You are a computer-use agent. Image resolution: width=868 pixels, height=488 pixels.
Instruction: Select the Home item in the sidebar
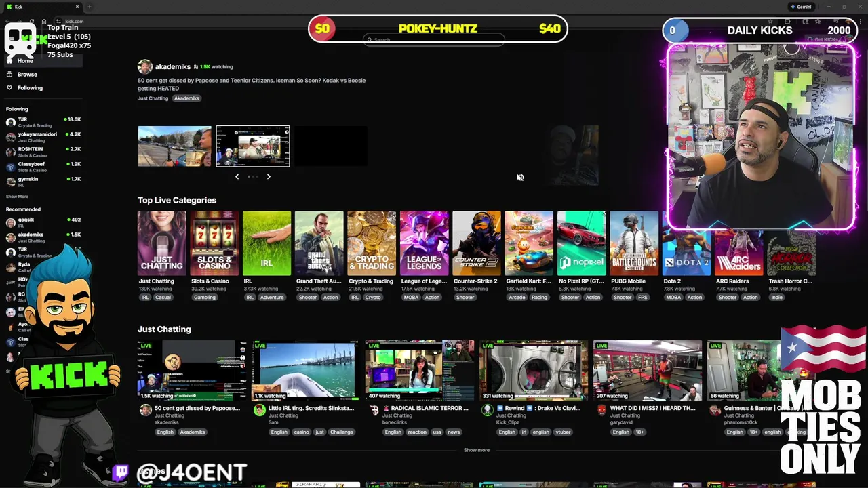(x=43, y=61)
